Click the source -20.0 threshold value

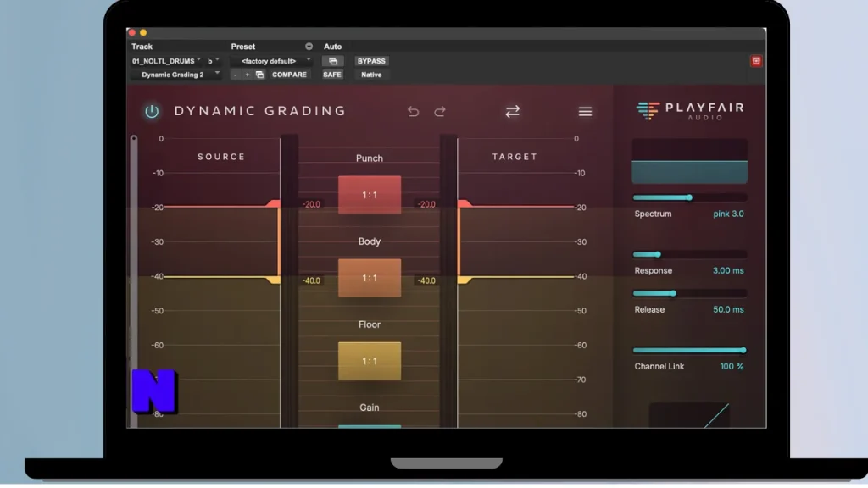tap(311, 204)
